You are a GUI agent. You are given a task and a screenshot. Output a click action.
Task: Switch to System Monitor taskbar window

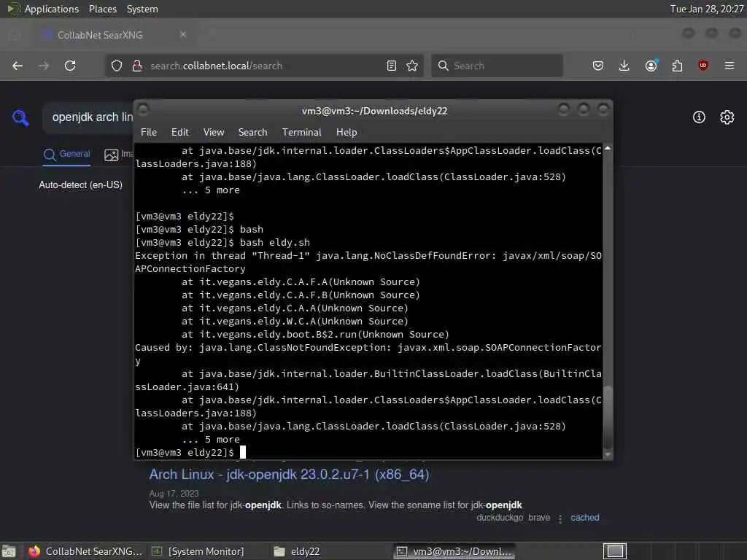[x=198, y=551]
